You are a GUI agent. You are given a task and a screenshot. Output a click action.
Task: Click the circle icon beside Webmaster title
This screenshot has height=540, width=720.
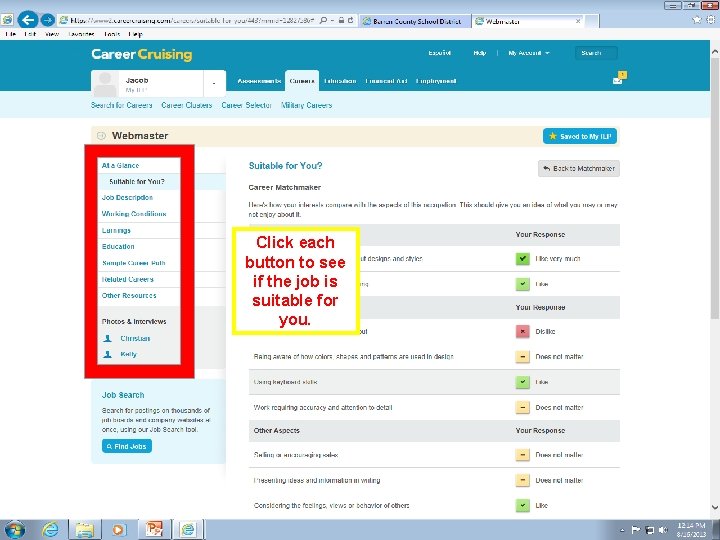[101, 135]
